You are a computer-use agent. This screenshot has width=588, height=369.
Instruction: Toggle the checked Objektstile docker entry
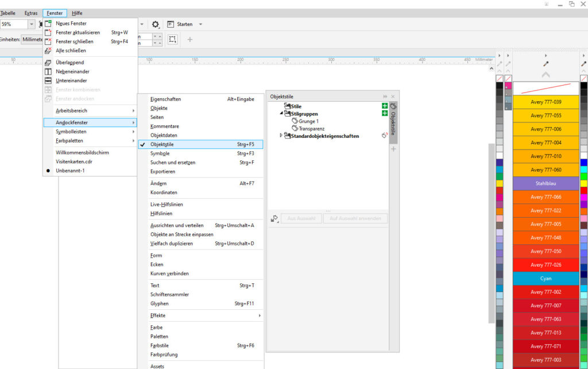coord(200,144)
